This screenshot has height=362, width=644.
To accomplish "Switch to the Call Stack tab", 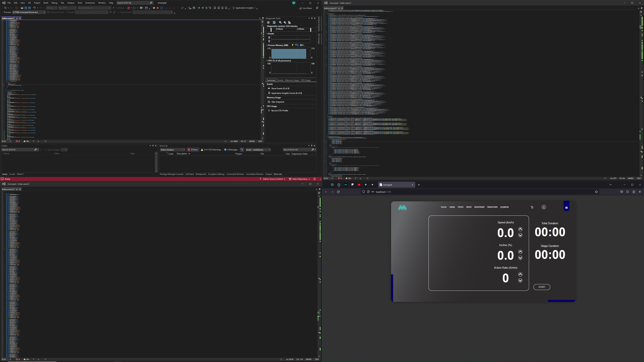I will (x=190, y=174).
